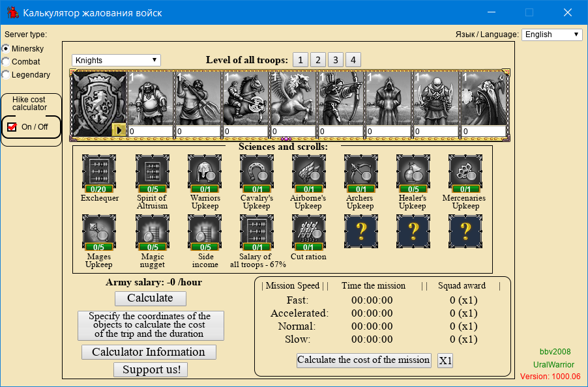Select the Spirit of Altruism icon
Screen dimensions: 588x387
click(x=152, y=172)
